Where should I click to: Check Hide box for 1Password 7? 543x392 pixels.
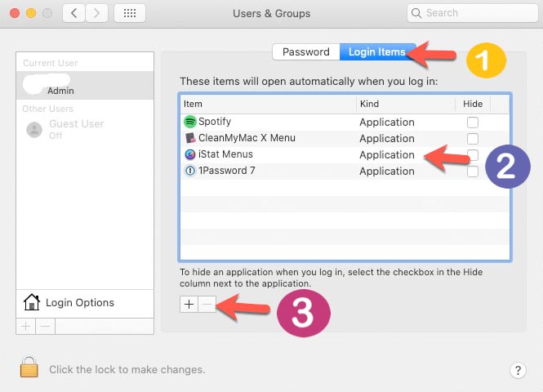473,171
